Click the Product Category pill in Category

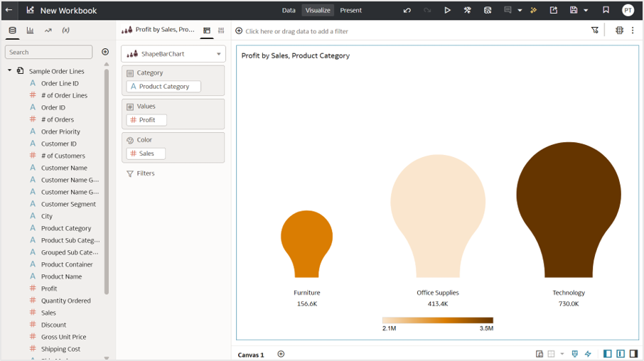[163, 87]
